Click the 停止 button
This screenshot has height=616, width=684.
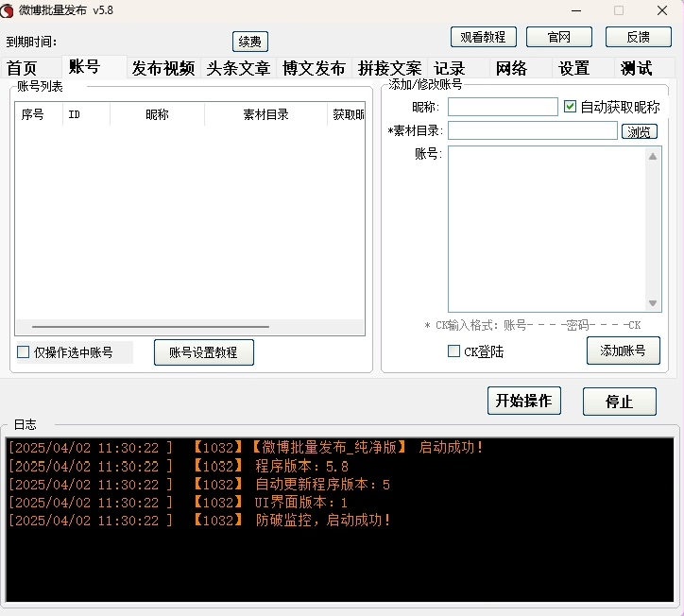(619, 402)
